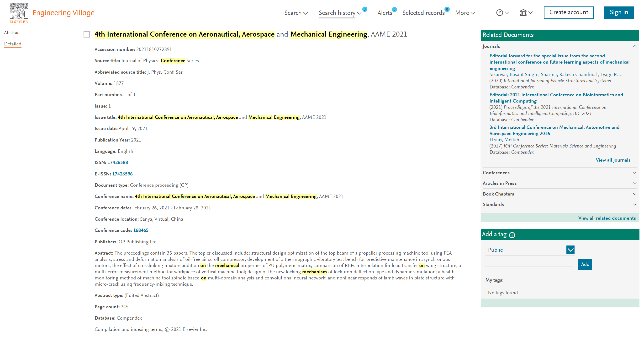Click the 'No tags found' text
644x338 pixels.
pyautogui.click(x=502, y=292)
